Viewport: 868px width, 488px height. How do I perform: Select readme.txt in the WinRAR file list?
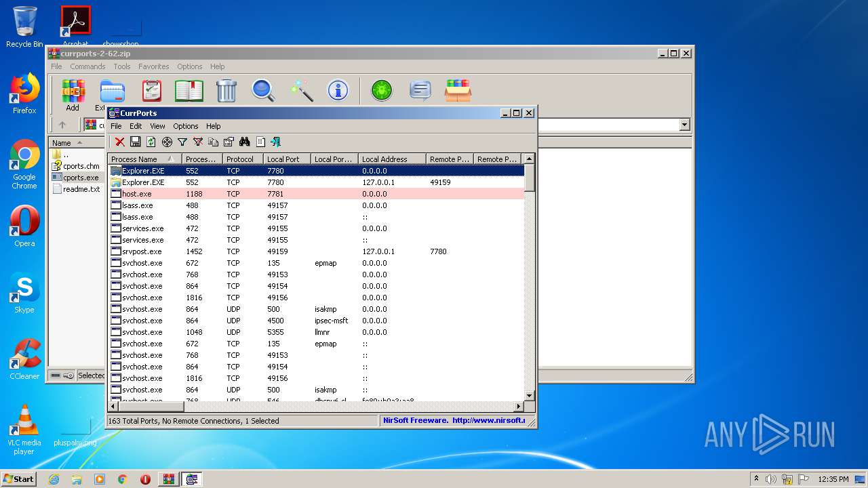click(81, 189)
